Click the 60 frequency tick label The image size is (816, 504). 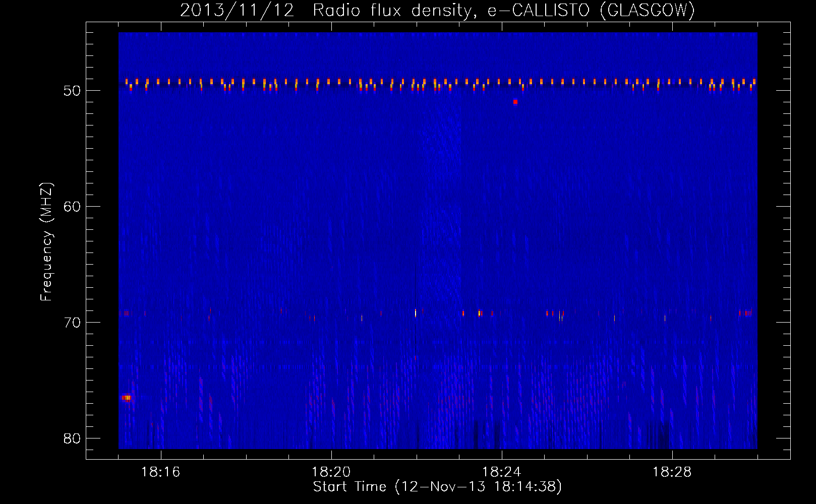(x=72, y=207)
